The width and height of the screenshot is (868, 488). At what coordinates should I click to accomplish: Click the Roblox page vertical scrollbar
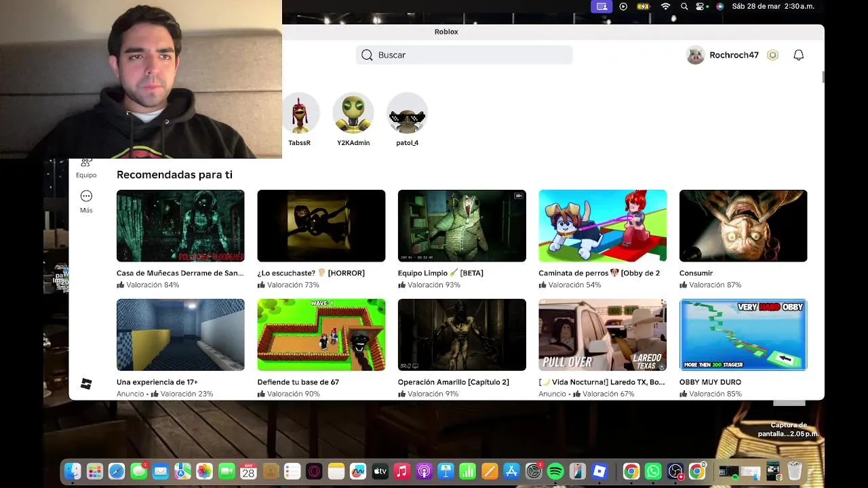click(823, 77)
